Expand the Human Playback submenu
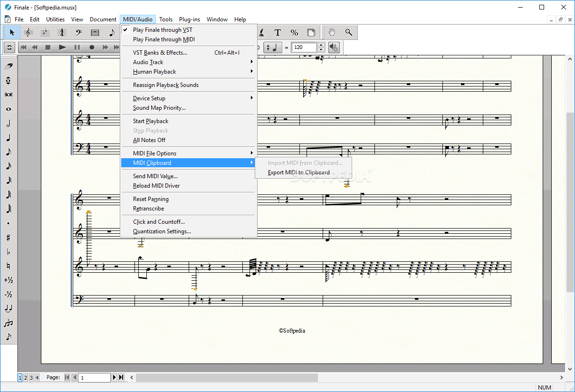Image resolution: width=575 pixels, height=392 pixels. [189, 72]
